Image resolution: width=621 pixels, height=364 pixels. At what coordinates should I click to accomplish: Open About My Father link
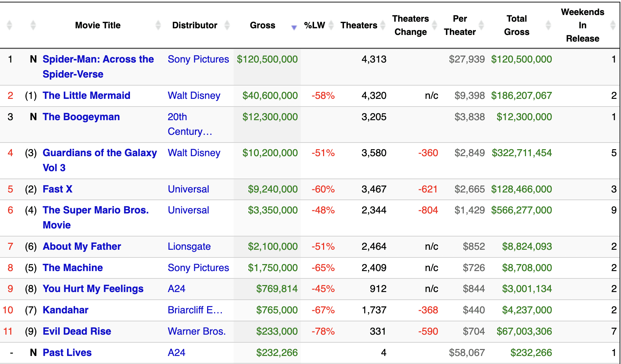pyautogui.click(x=82, y=247)
